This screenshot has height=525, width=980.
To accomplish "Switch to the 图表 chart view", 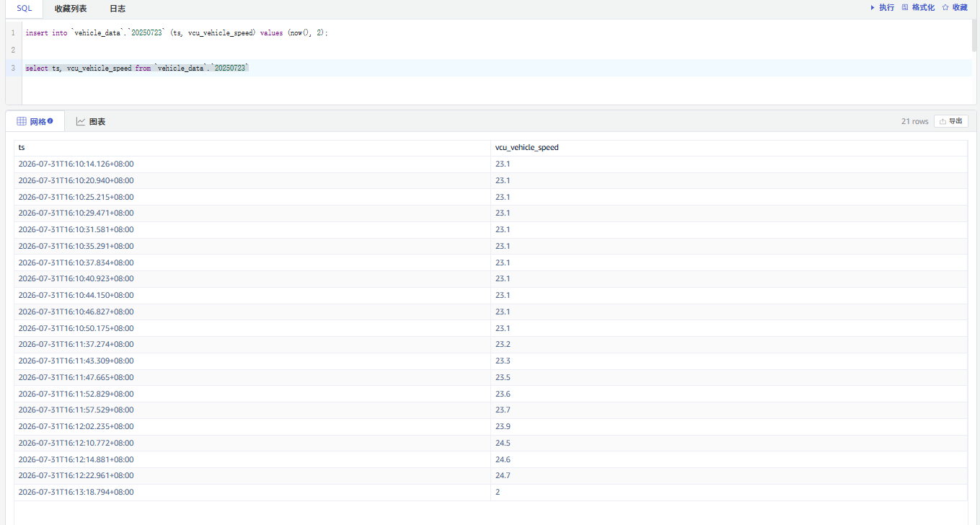I will pyautogui.click(x=91, y=122).
